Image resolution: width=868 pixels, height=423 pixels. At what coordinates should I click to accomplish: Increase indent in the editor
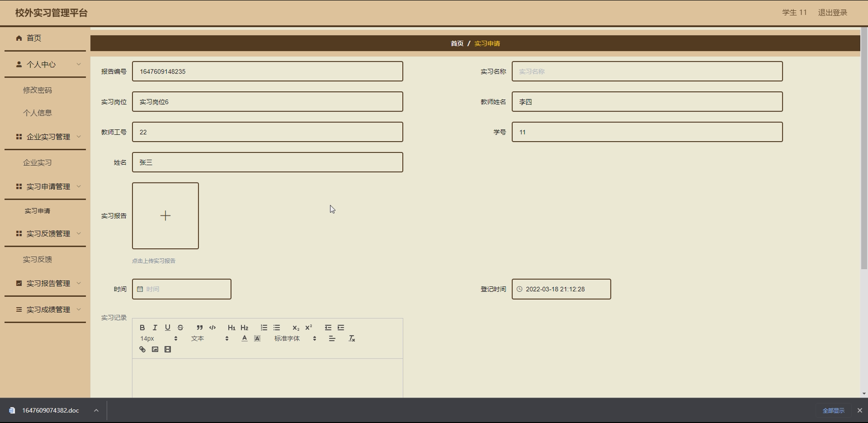pyautogui.click(x=341, y=328)
